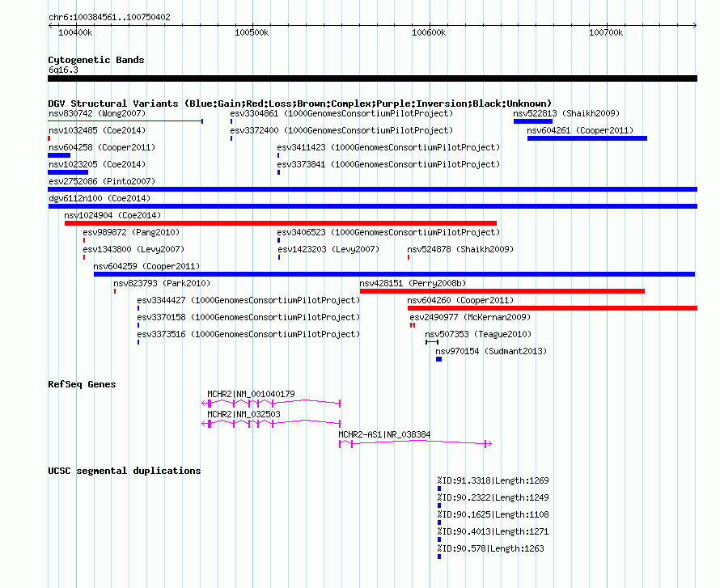
Task: Click the DGV Structural Variants track title
Action: click(300, 104)
